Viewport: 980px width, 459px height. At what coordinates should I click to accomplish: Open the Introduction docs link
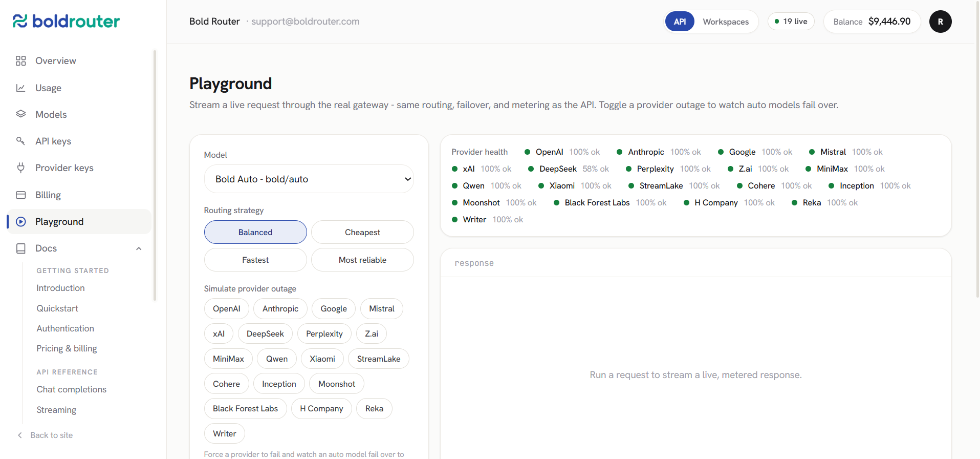coord(60,288)
